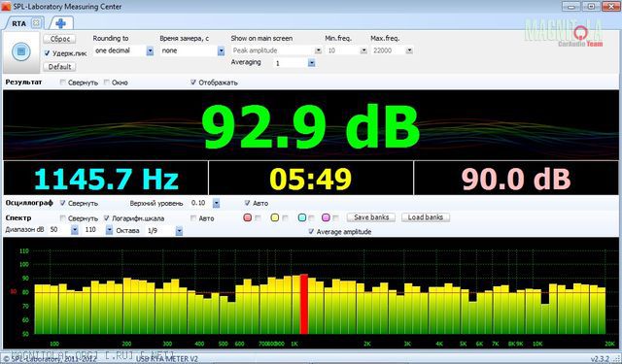This screenshot has height=364, width=622.
Task: Toggle the Отображать checkbox
Action: (193, 83)
